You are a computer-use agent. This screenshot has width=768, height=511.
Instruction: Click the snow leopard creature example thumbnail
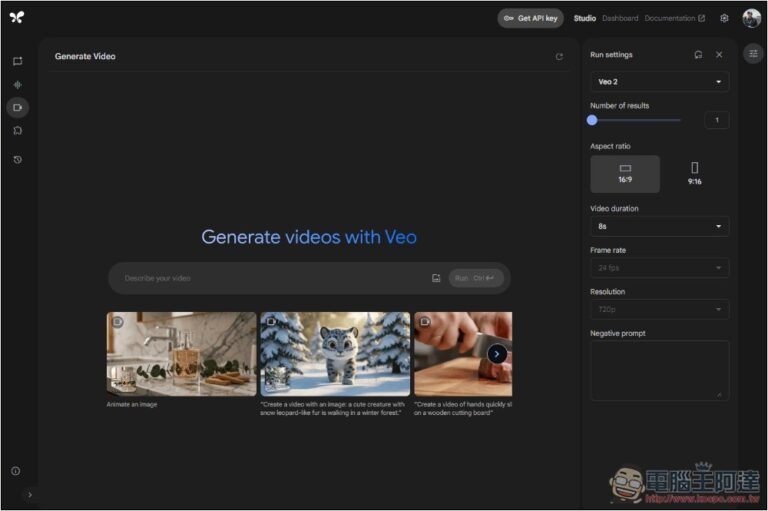pos(335,353)
